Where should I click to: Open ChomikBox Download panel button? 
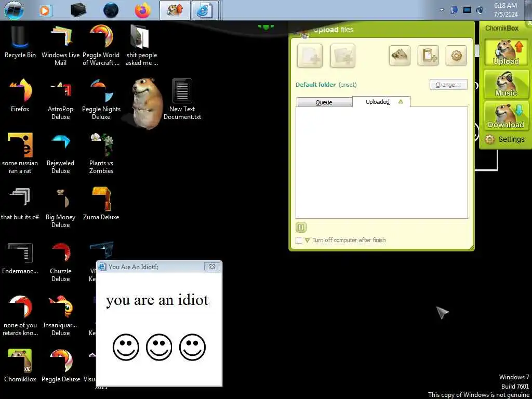tap(506, 115)
